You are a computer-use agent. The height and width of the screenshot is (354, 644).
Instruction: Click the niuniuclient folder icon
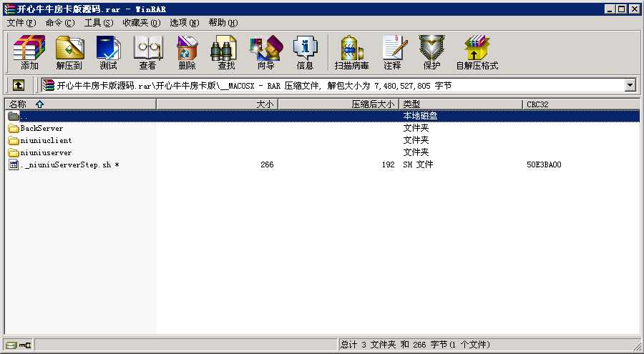pos(14,141)
